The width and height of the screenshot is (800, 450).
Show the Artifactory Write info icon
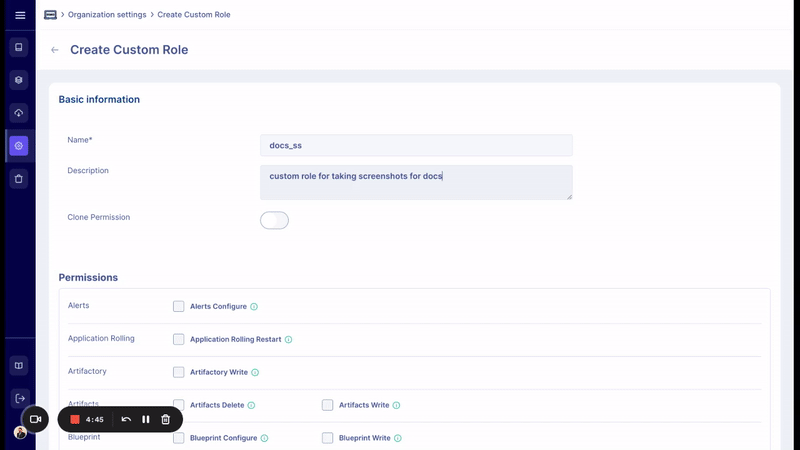pos(255,372)
